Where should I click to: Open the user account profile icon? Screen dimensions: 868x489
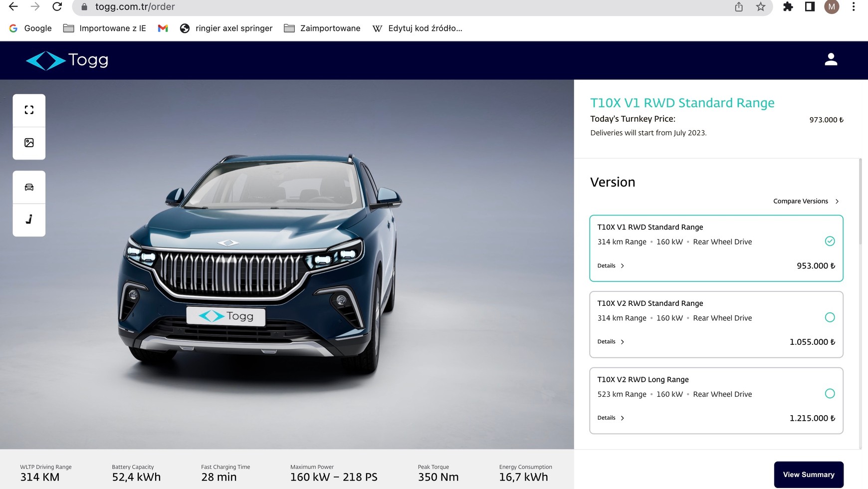pyautogui.click(x=831, y=59)
